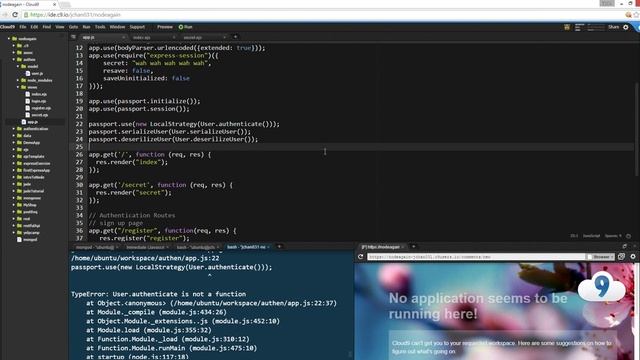640x360 pixels.
Task: Click the editor vertical scrollbar
Action: point(637,130)
